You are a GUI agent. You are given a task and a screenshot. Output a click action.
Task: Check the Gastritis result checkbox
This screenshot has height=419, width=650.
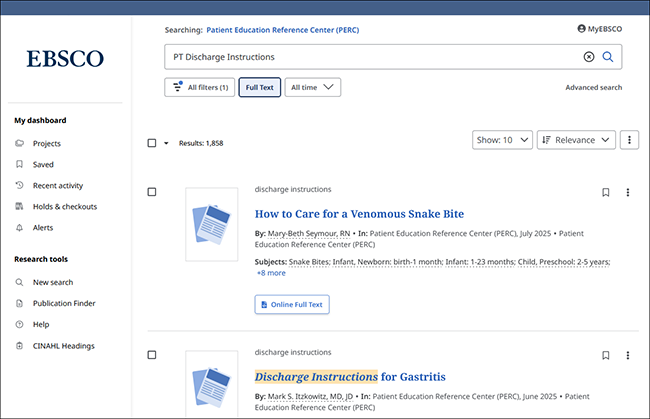click(152, 355)
